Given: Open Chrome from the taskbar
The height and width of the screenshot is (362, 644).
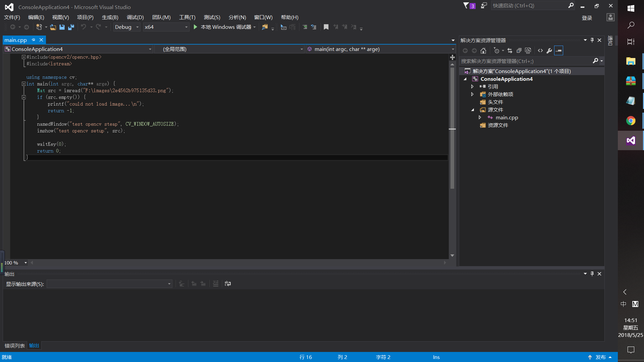Looking at the screenshot, I should coord(631,121).
